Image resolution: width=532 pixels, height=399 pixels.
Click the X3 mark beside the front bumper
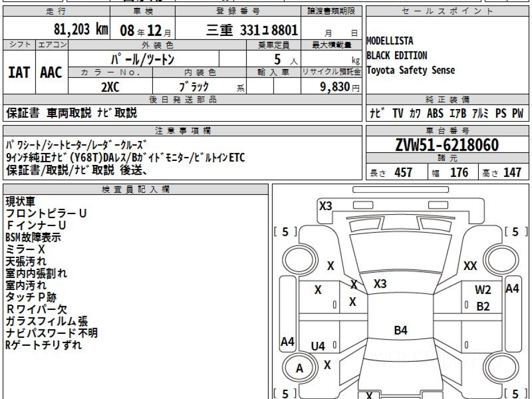[325, 206]
